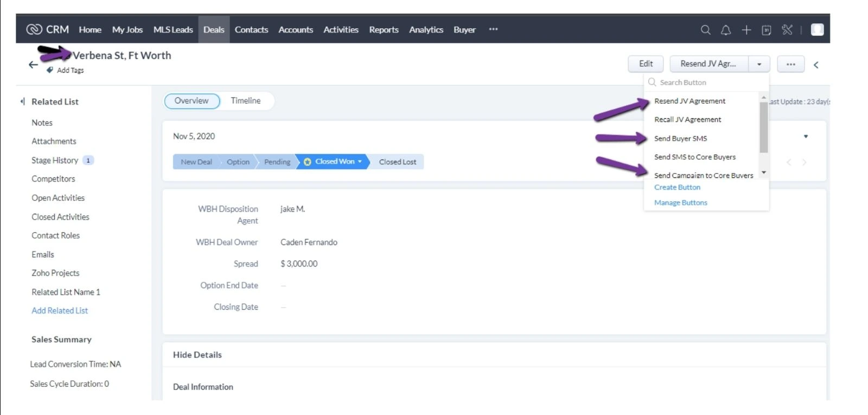The image size is (868, 415).
Task: Open Contact Roles related list
Action: pyautogui.click(x=55, y=235)
